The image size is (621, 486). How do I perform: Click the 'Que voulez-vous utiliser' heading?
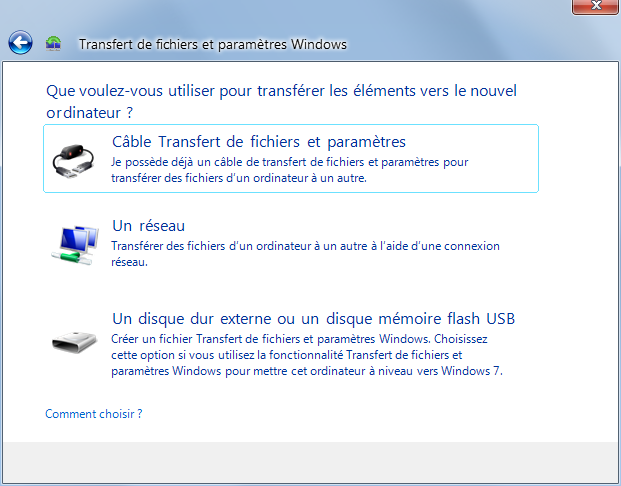tap(281, 102)
